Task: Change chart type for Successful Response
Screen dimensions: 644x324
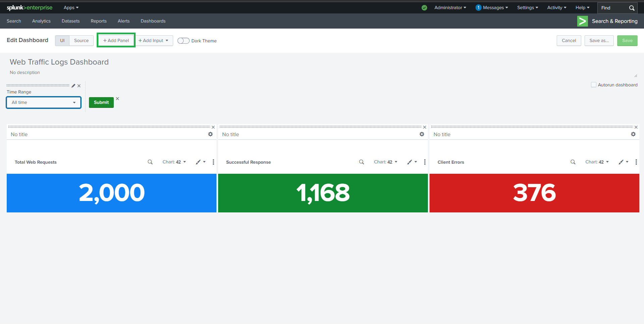Action: coord(386,162)
